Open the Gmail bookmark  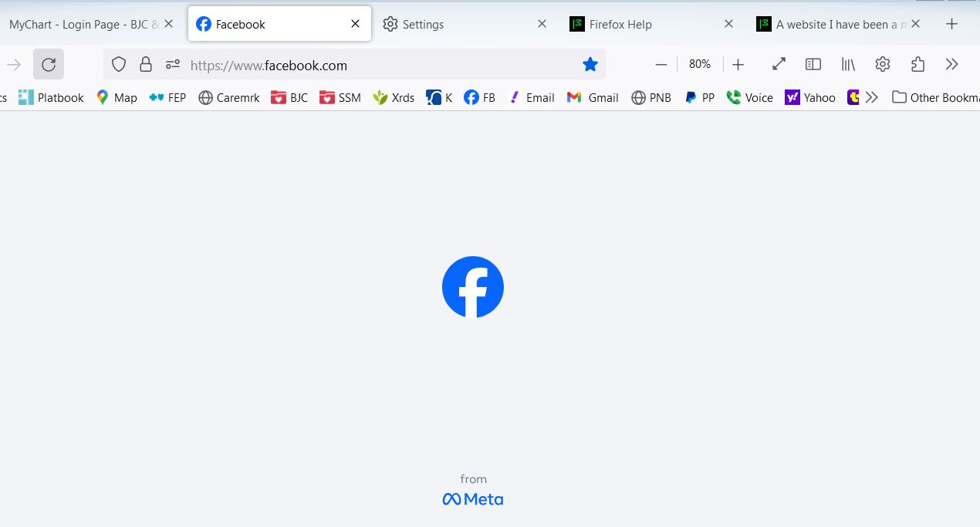(593, 97)
